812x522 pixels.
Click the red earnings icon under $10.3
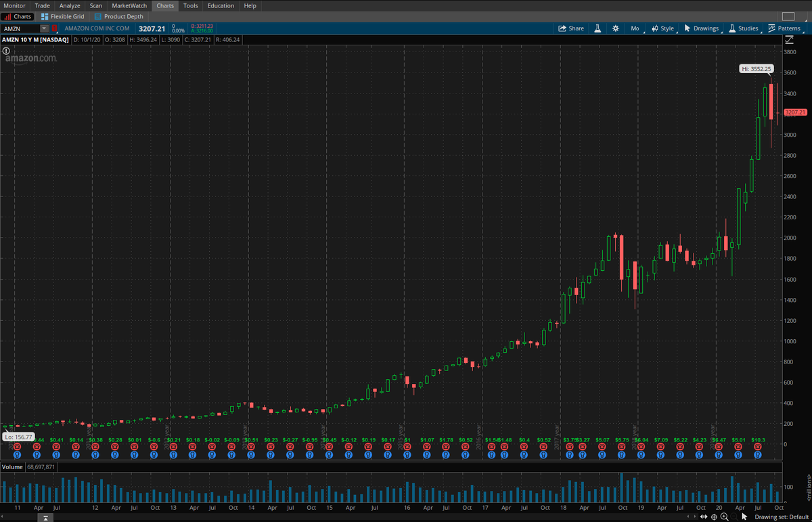(x=758, y=447)
